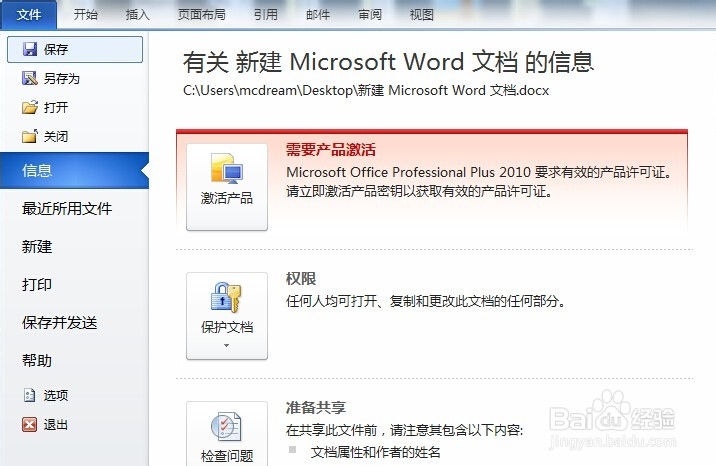The height and width of the screenshot is (466, 716).
Task: Click the Save As icon
Action: pyautogui.click(x=30, y=79)
